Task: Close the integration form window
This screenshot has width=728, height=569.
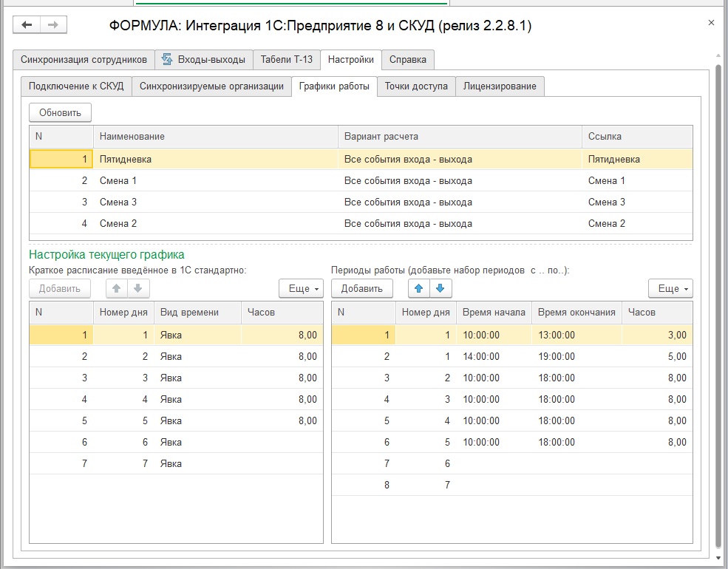Action: point(711,23)
